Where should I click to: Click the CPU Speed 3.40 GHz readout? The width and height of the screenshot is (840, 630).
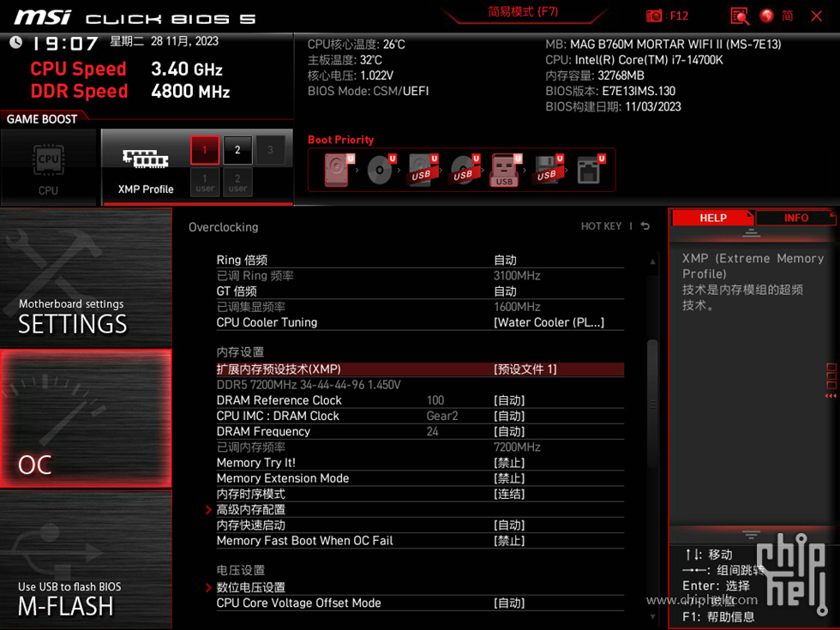[127, 69]
